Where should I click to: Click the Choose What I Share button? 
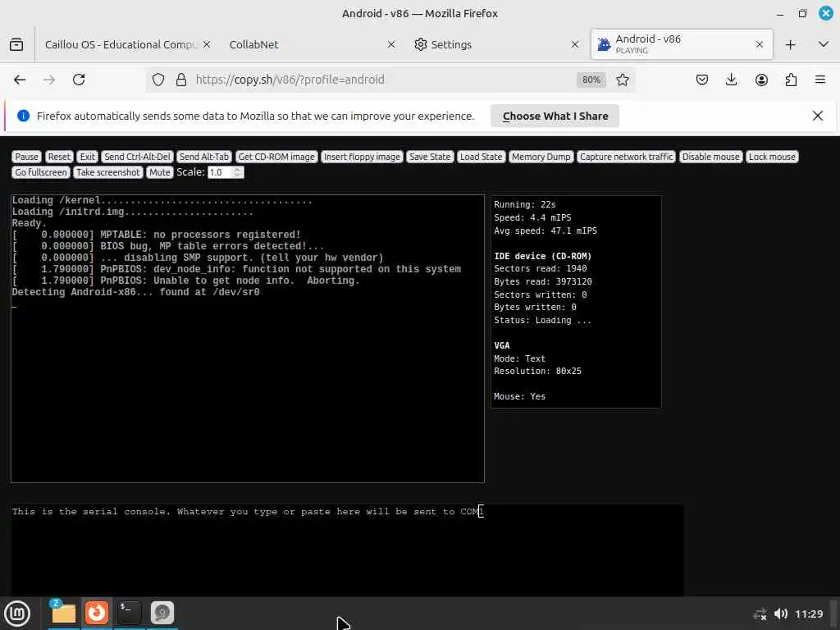[555, 116]
